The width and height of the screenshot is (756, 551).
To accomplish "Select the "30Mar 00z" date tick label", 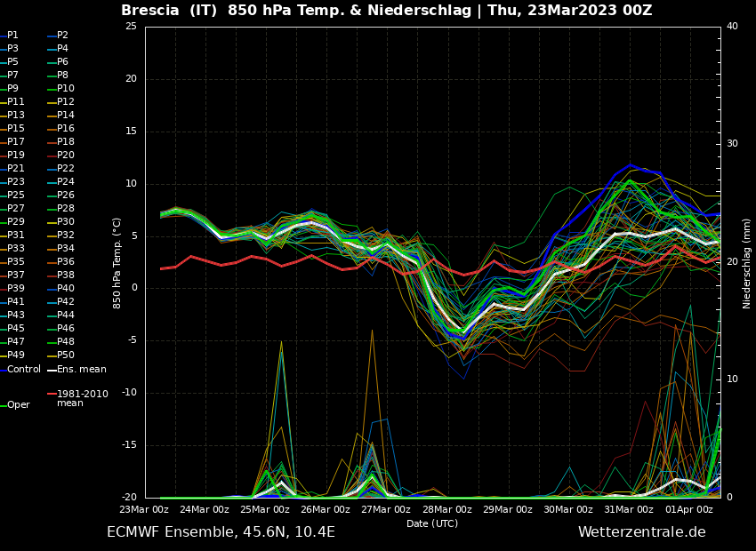I will pyautogui.click(x=569, y=509).
